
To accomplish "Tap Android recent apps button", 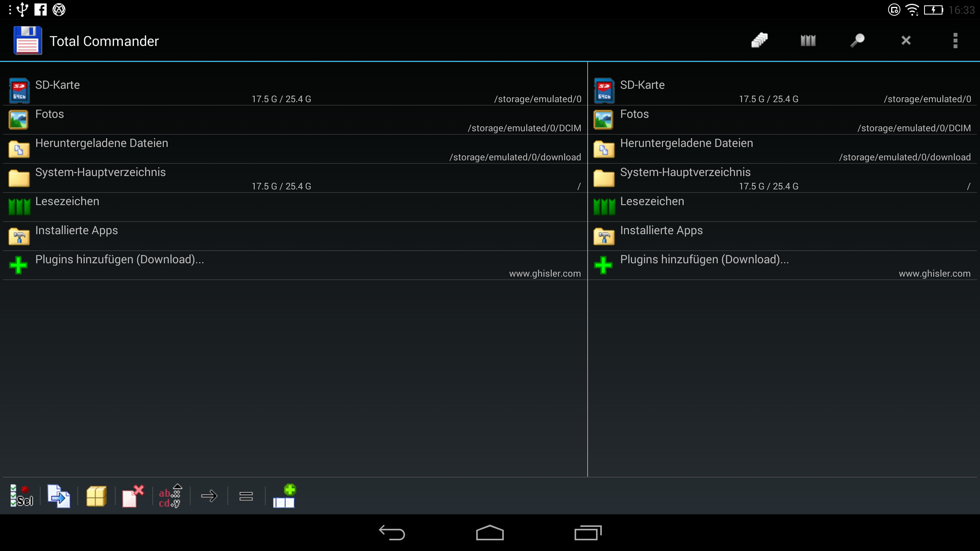I will point(588,532).
